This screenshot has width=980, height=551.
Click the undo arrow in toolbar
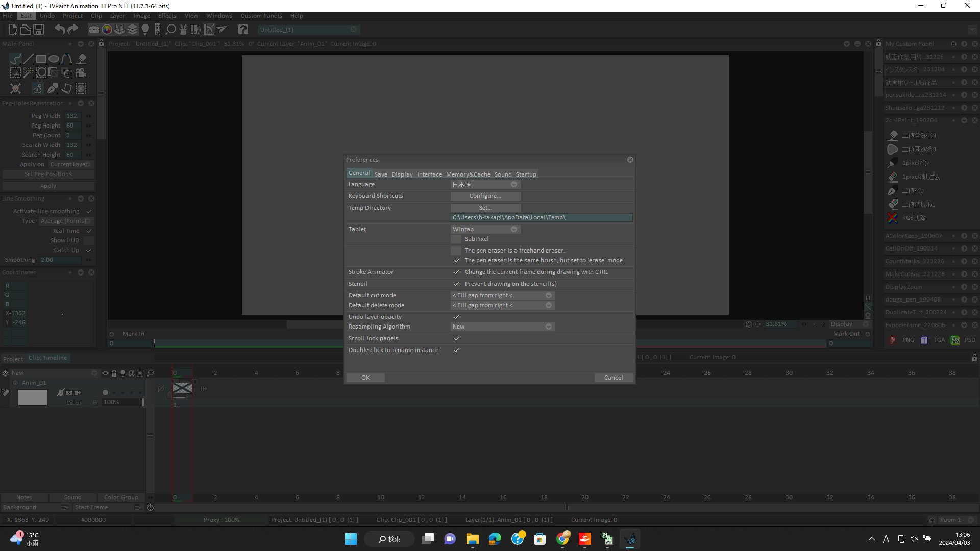tap(60, 30)
